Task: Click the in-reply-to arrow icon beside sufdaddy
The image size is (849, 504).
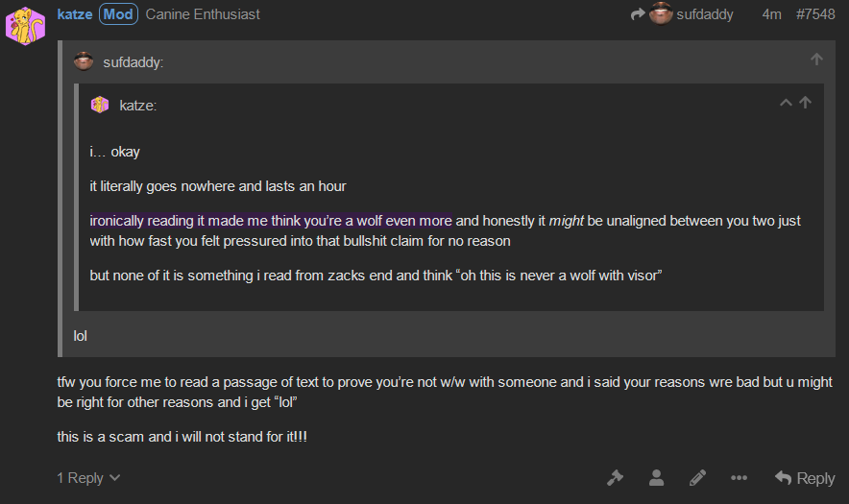Action: tap(639, 14)
